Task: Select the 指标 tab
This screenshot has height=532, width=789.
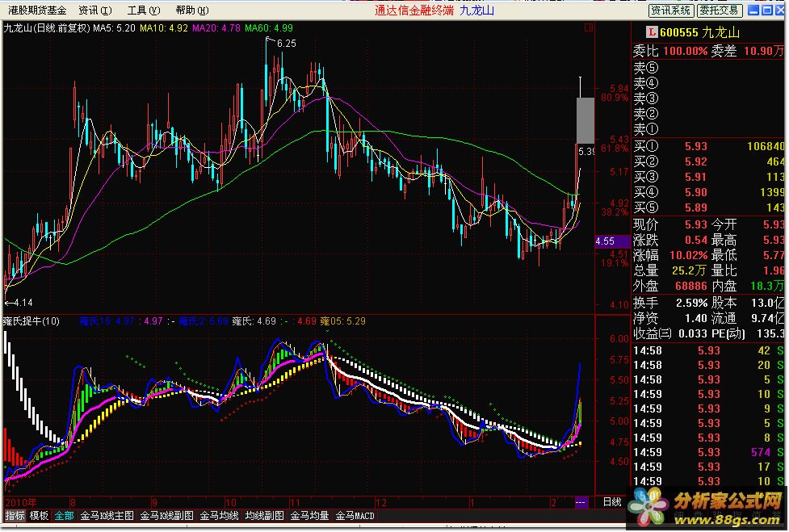Action: coord(15,516)
